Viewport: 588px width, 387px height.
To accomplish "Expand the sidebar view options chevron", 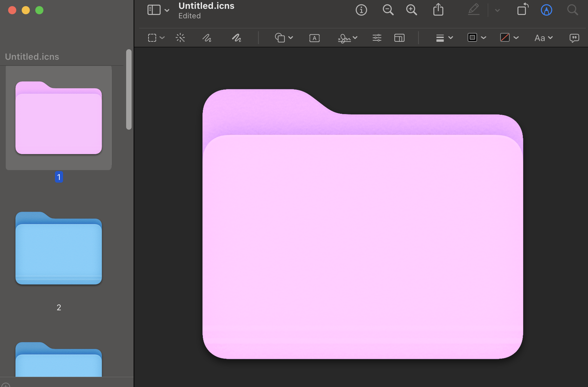I will click(167, 11).
